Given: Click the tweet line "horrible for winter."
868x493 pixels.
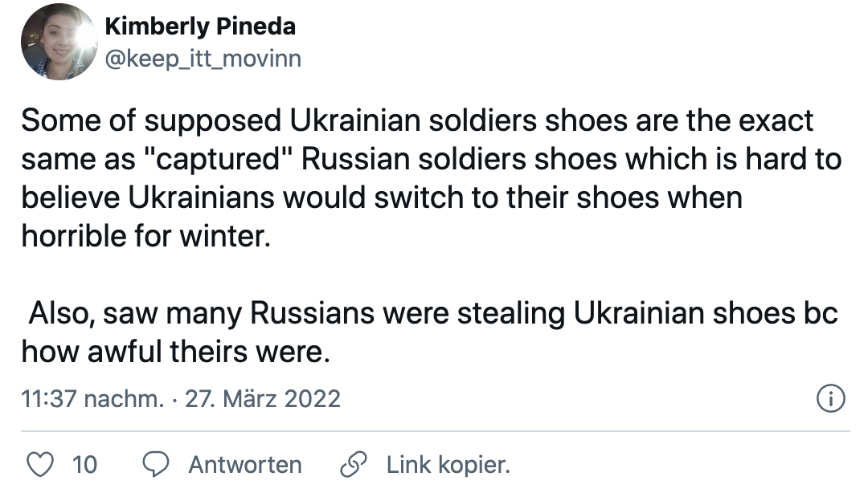Looking at the screenshot, I should 142,237.
